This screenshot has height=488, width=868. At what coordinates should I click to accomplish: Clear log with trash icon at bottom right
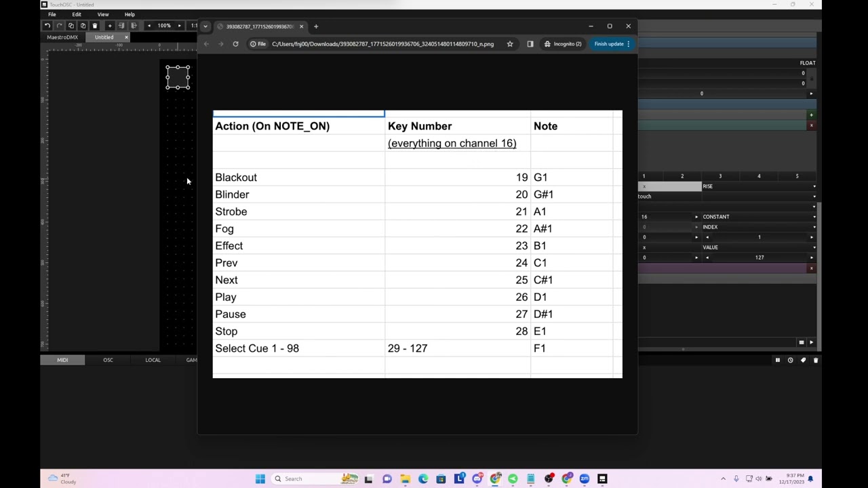816,361
